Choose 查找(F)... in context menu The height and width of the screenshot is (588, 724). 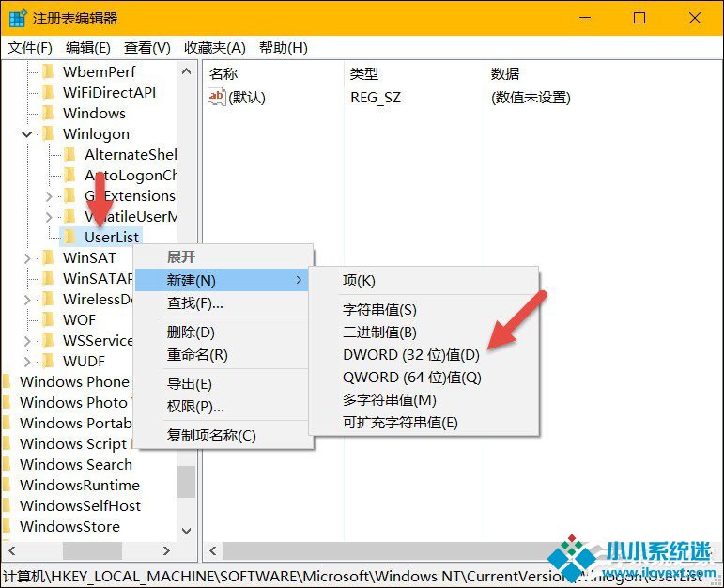[223, 303]
